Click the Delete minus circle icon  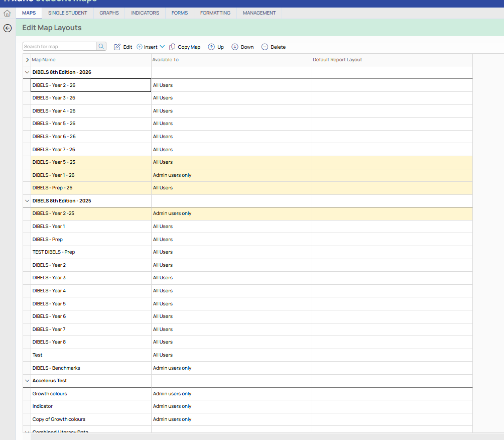click(x=265, y=47)
